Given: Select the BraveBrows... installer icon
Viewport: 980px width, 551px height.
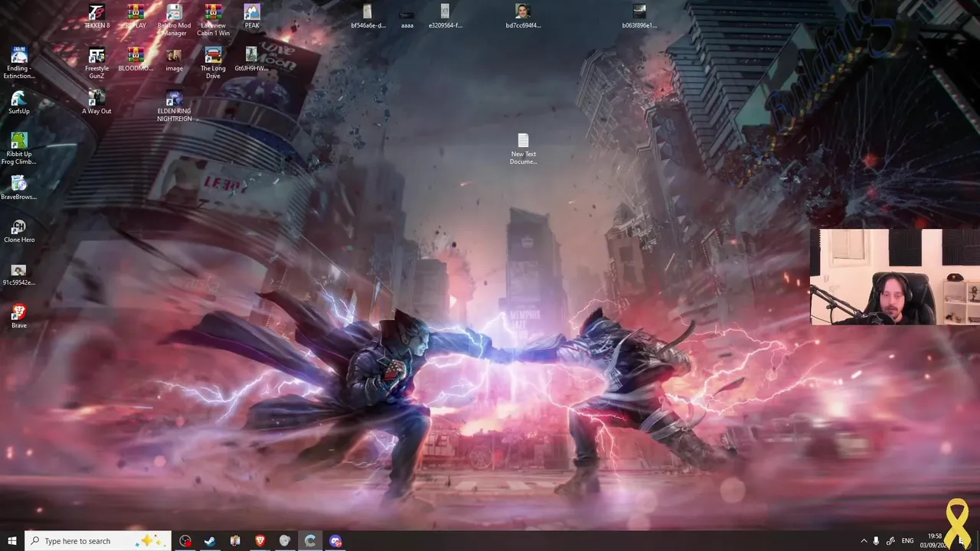Looking at the screenshot, I should click(19, 187).
